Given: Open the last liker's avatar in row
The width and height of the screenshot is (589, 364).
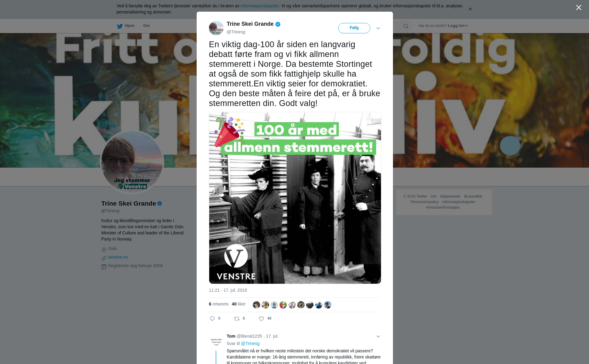Looking at the screenshot, I should tap(328, 305).
